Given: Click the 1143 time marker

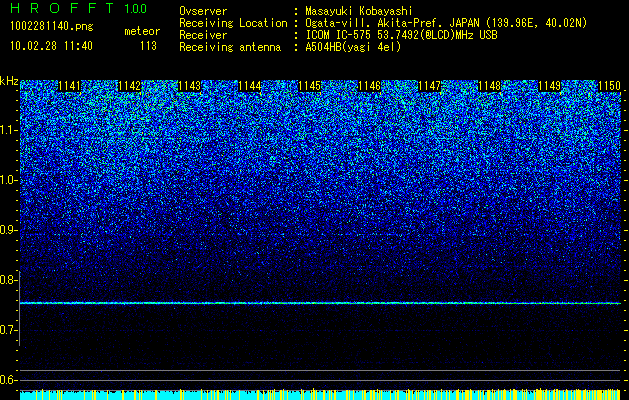Looking at the screenshot, I should tap(189, 86).
